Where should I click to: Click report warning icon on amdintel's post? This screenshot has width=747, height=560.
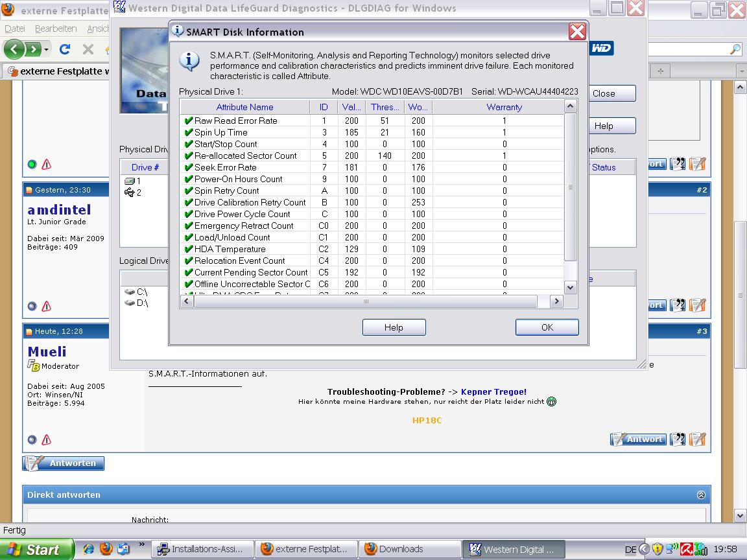point(46,306)
